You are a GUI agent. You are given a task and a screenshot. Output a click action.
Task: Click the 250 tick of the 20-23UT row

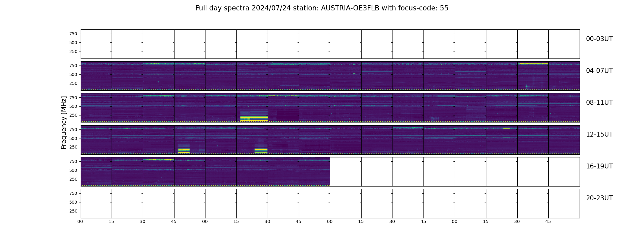[x=73, y=211]
